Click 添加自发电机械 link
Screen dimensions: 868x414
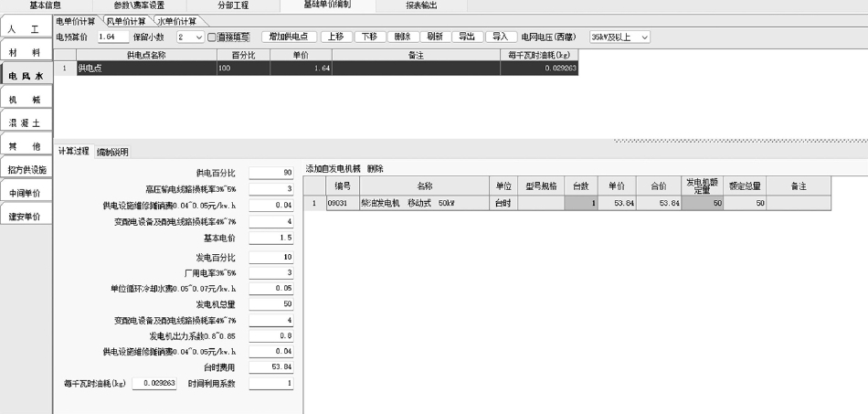333,169
